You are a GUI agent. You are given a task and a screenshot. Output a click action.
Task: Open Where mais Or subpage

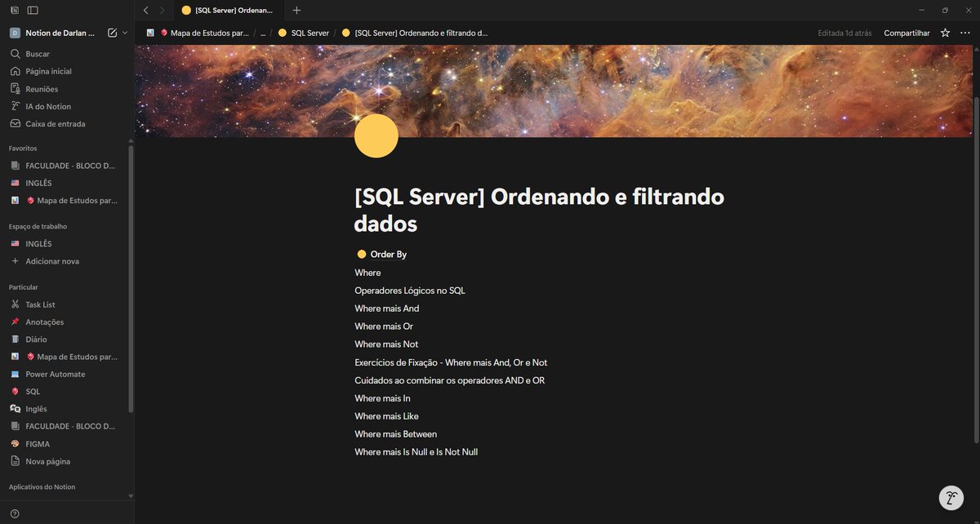pos(384,326)
